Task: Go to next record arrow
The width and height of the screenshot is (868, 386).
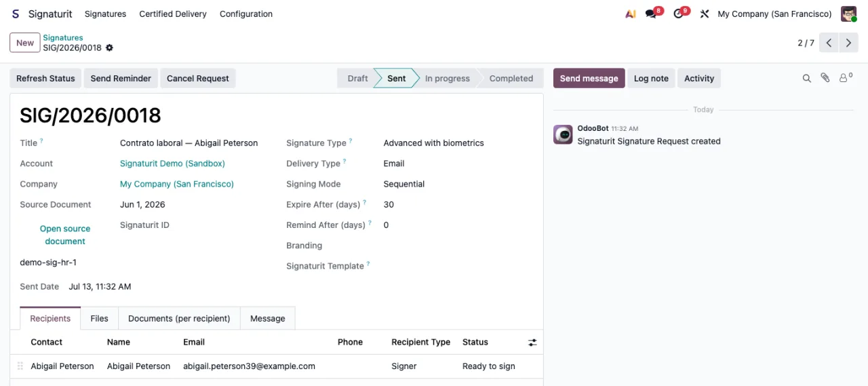Action: coord(848,43)
